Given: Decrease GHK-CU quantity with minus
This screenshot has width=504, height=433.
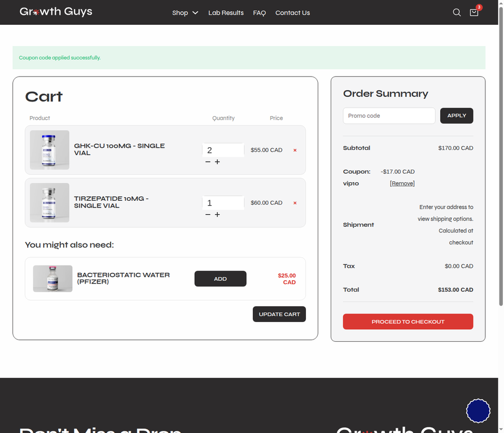Looking at the screenshot, I should (208, 162).
